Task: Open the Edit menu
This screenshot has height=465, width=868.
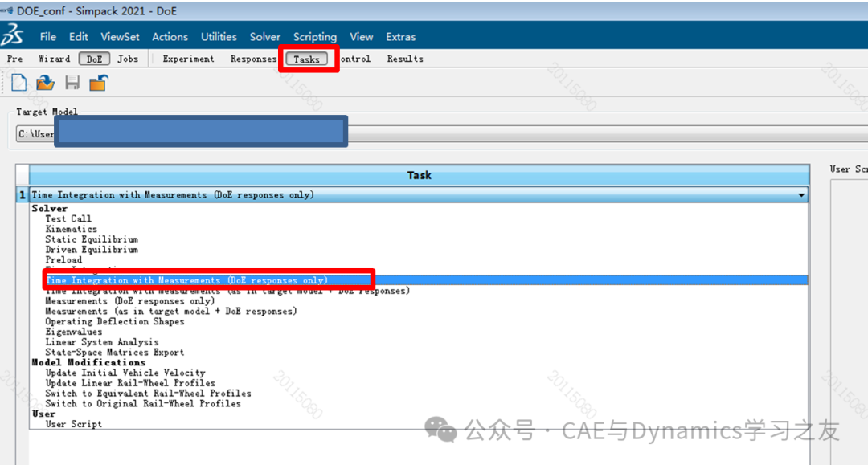Action: (78, 36)
